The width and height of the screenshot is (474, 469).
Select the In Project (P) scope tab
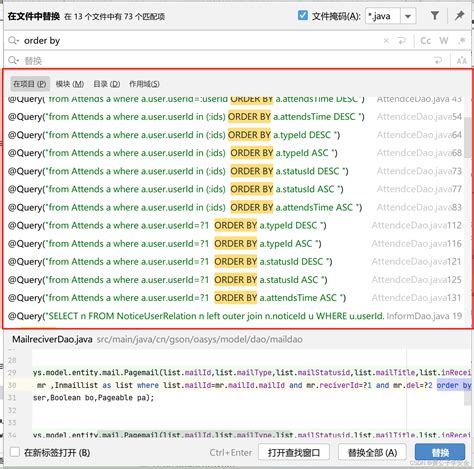pos(30,84)
